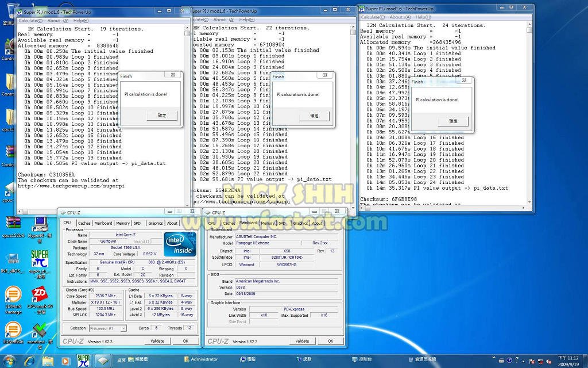
Task: Open the Graphics tab in right CPU-Z window
Action: click(x=300, y=223)
